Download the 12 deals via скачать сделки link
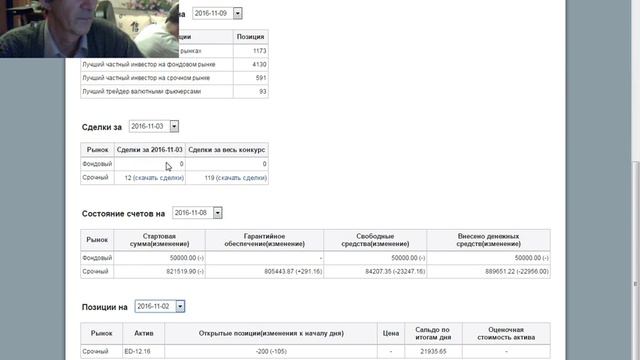 158,178
